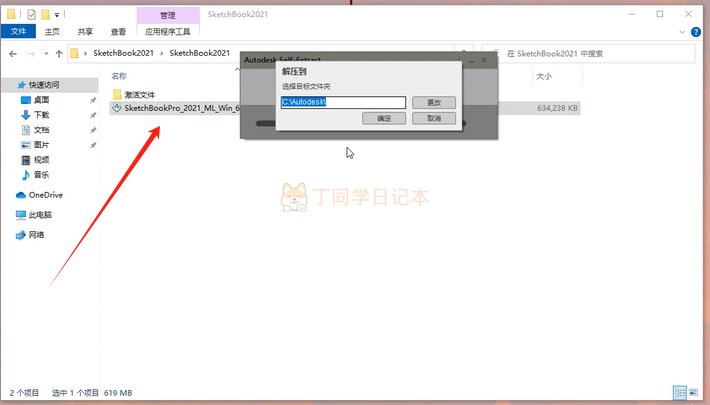Open 下载 folder in sidebar
Viewport: 710px width, 405px height.
(x=41, y=115)
